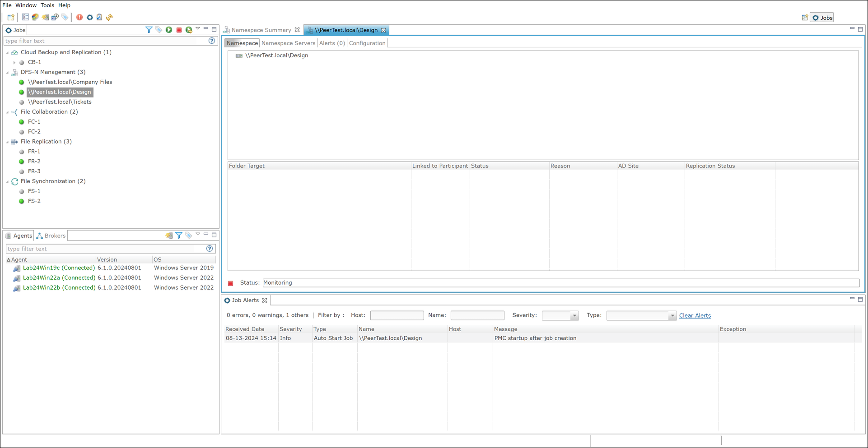
Task: Click the clipboard checkmark icon
Action: point(99,17)
